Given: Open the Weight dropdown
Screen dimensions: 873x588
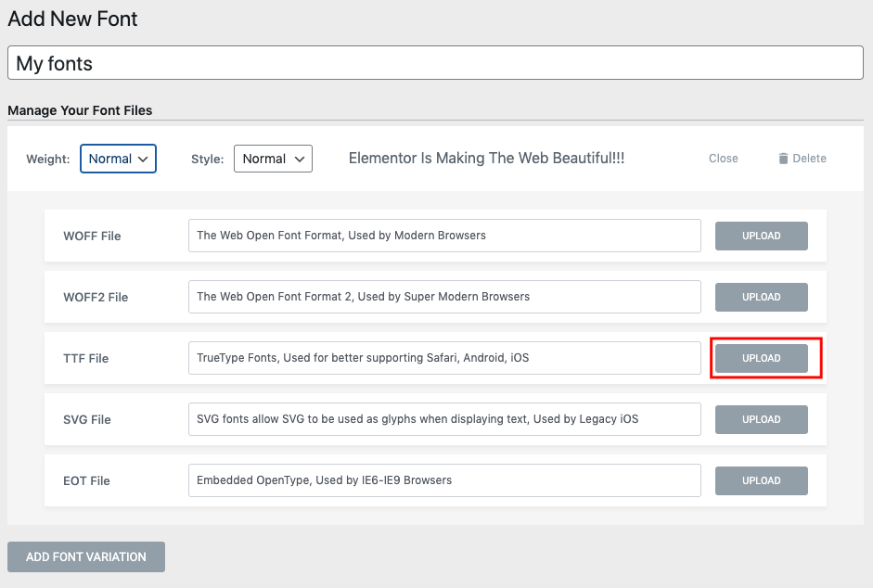Looking at the screenshot, I should coord(118,159).
